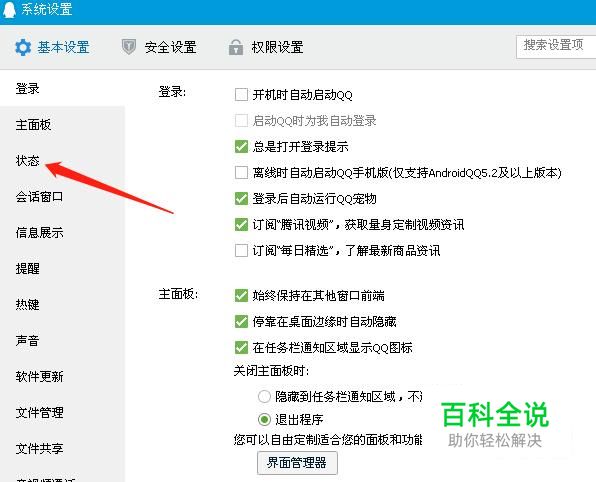
Task: Uncheck 总是打开登录提示
Action: 241,146
